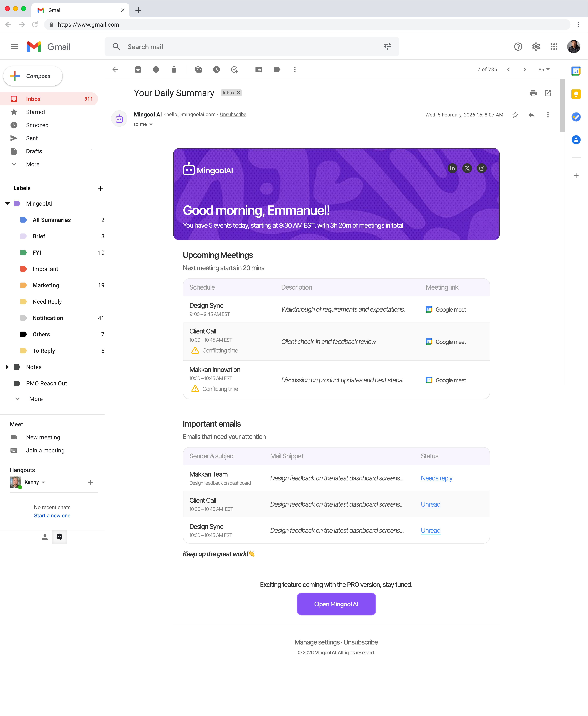588x716 pixels.
Task: Archive this email
Action: (138, 69)
